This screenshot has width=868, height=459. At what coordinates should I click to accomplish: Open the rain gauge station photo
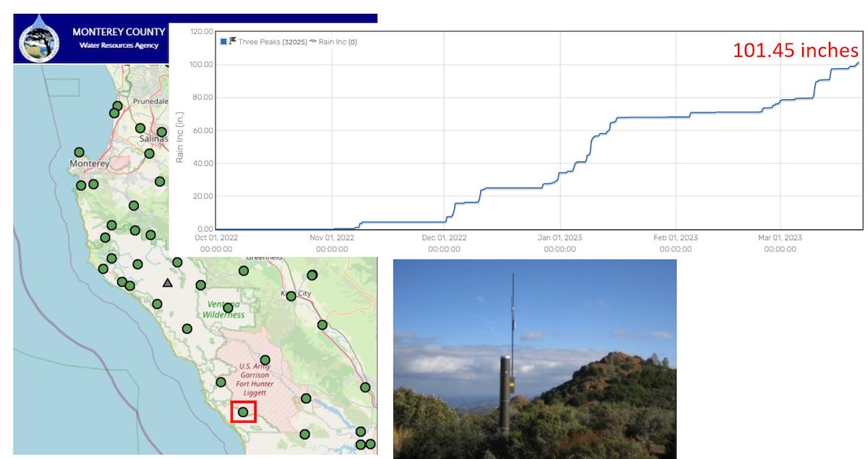535,358
